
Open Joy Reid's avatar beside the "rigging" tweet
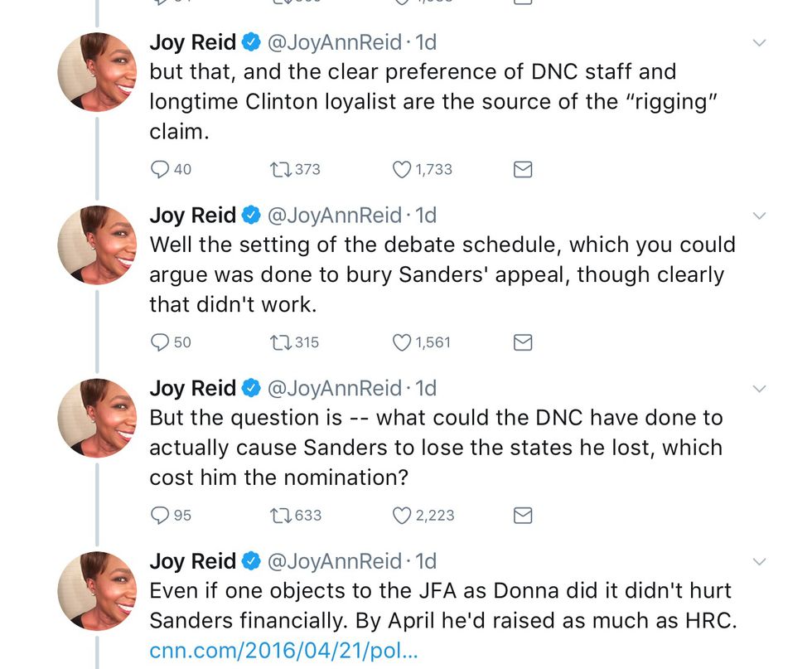coord(97,72)
